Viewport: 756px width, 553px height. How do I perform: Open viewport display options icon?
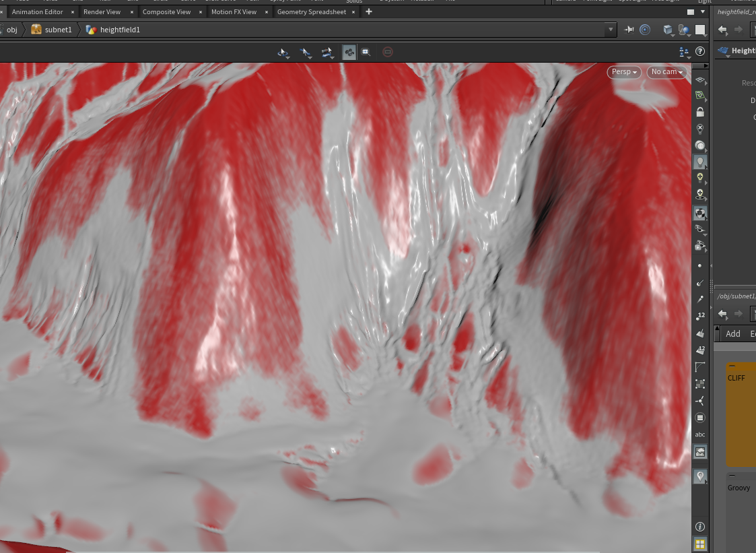[x=684, y=52]
